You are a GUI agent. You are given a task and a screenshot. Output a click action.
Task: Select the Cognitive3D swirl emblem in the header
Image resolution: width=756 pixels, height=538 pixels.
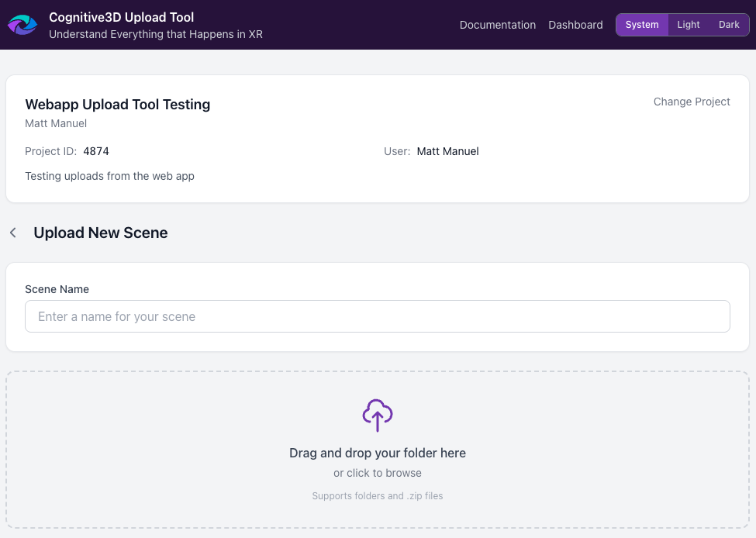click(21, 24)
